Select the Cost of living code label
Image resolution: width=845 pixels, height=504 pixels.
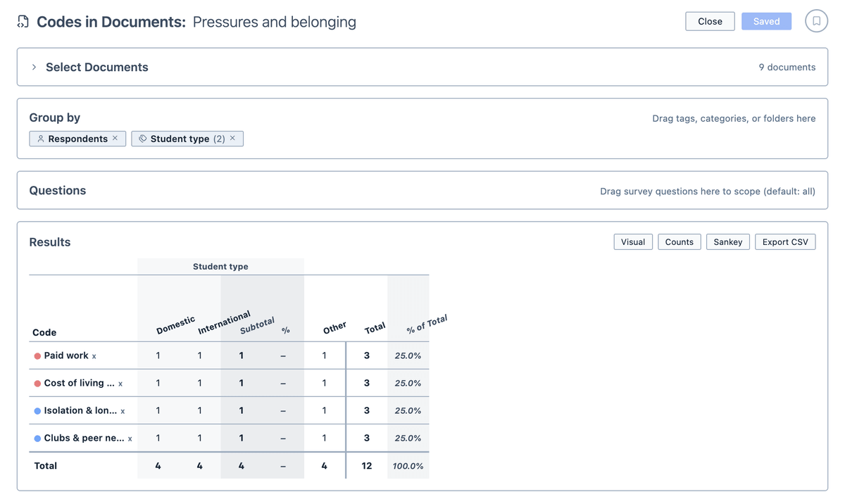(x=79, y=383)
